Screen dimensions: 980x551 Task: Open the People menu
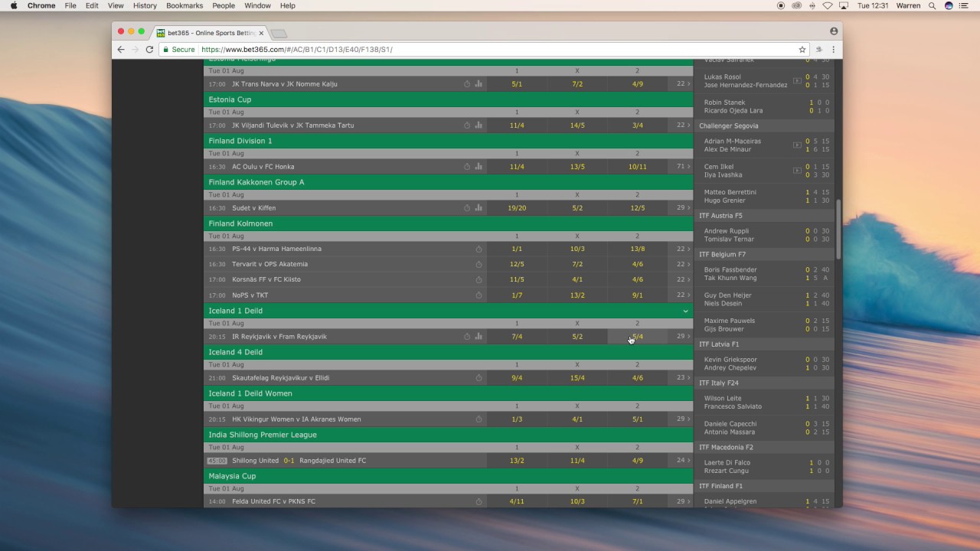(x=224, y=5)
